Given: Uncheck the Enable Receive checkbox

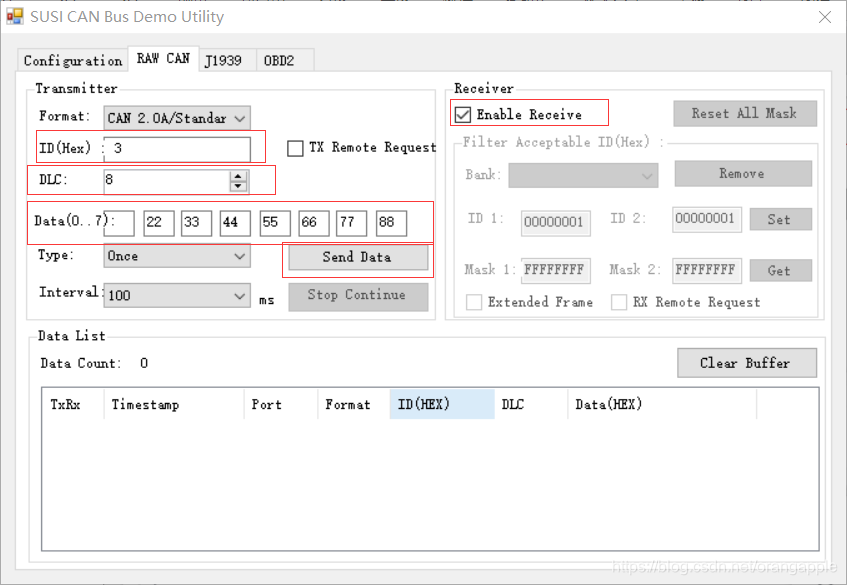Looking at the screenshot, I should tap(462, 115).
